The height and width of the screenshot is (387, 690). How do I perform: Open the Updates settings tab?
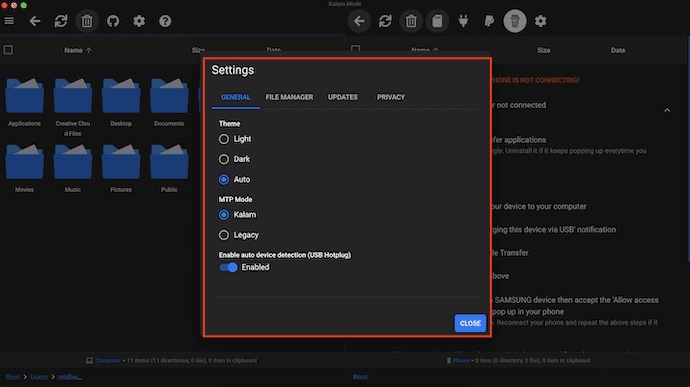coord(342,97)
